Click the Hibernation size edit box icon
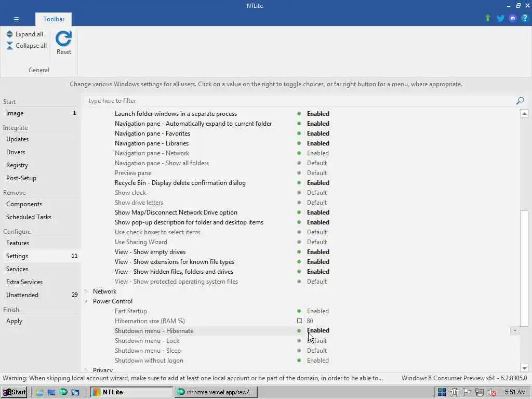Image resolution: width=532 pixels, height=399 pixels. (299, 321)
